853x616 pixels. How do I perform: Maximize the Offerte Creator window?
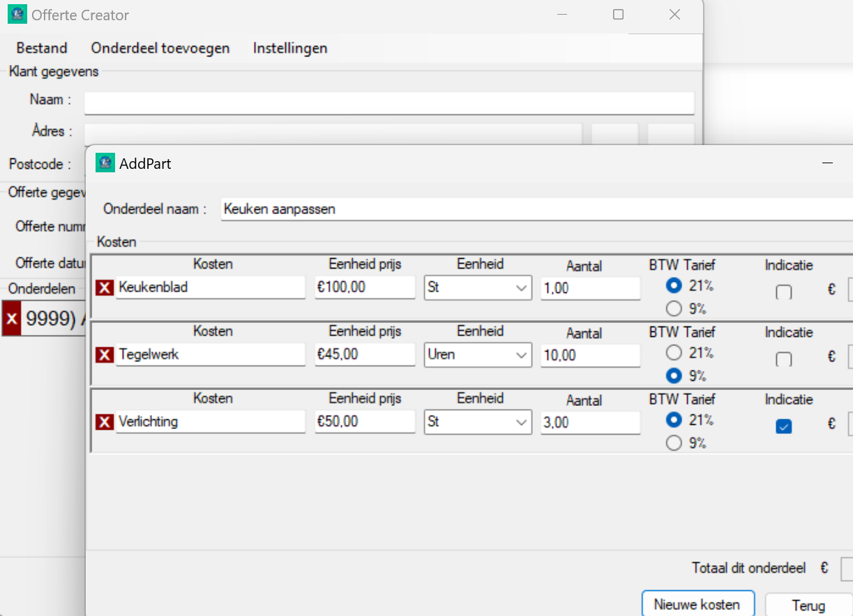(x=618, y=15)
